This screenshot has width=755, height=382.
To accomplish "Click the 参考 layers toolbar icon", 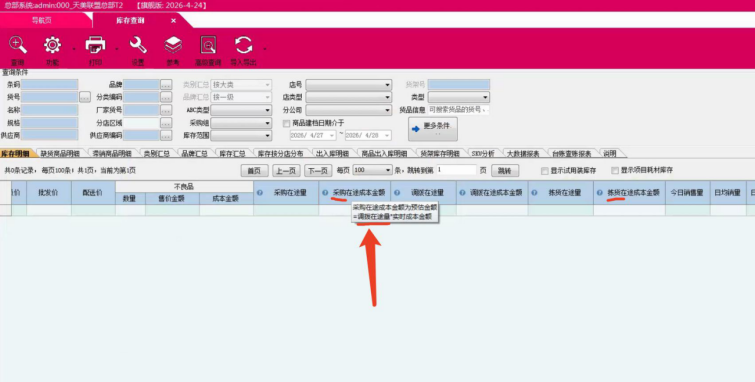I will (x=173, y=45).
